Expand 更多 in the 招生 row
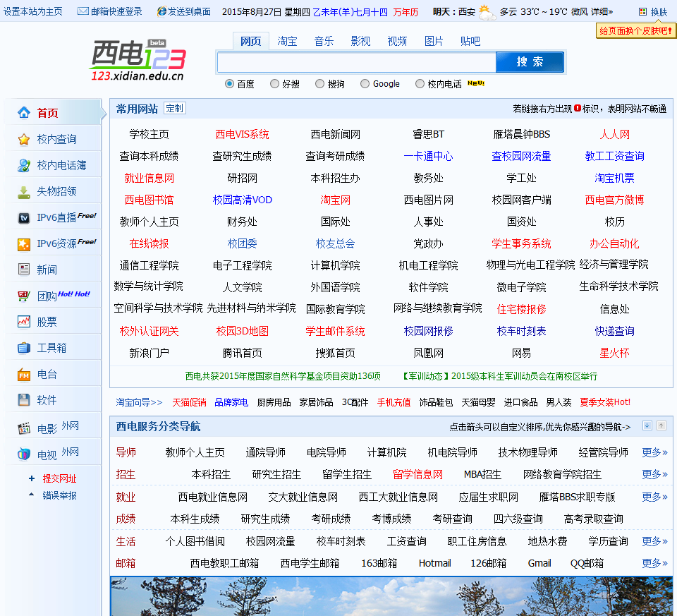This screenshot has height=616, width=677. pyautogui.click(x=654, y=475)
